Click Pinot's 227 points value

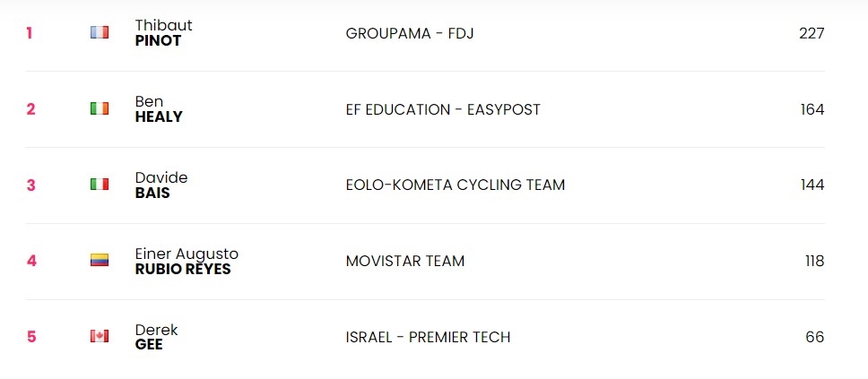811,33
